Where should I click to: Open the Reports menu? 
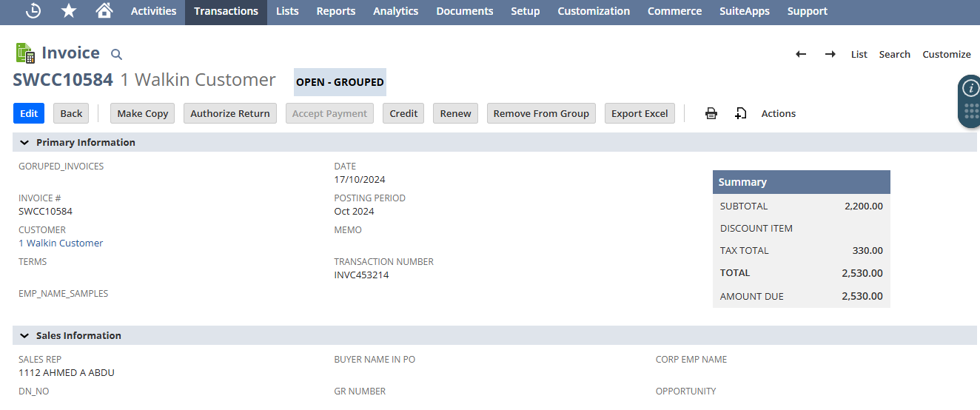pyautogui.click(x=335, y=11)
